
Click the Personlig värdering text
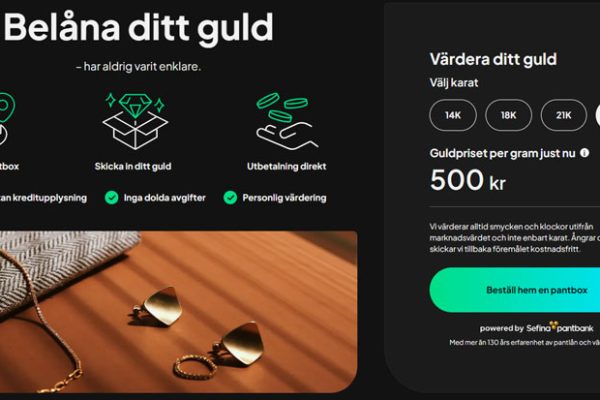(x=284, y=198)
